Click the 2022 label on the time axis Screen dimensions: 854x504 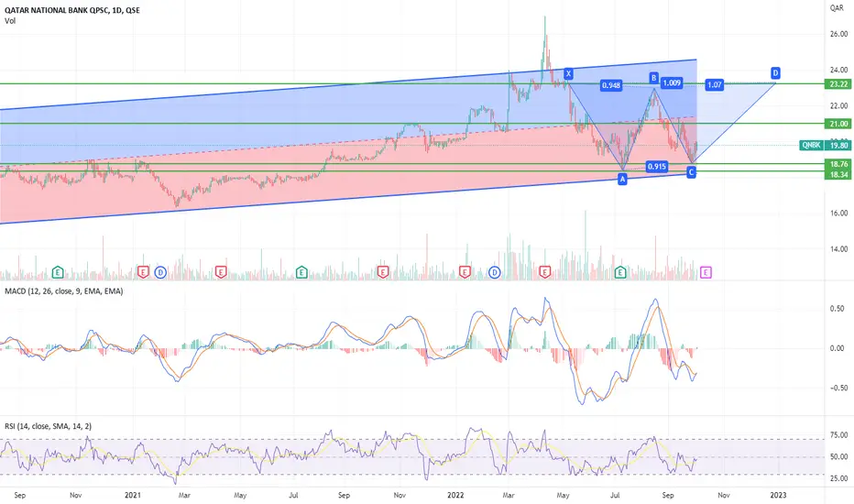point(455,495)
